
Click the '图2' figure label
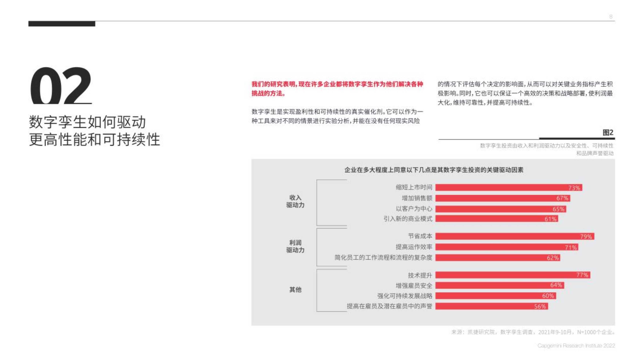click(608, 133)
